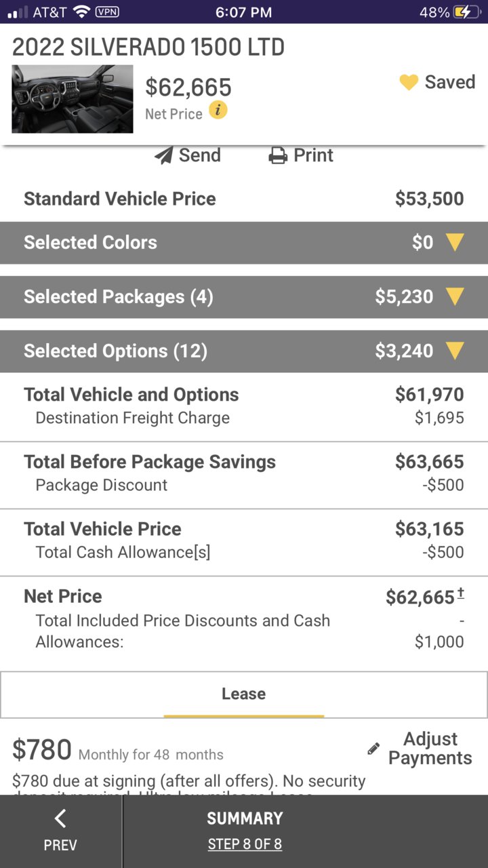The height and width of the screenshot is (868, 488).
Task: Toggle the Saved heart icon
Action: point(409,83)
